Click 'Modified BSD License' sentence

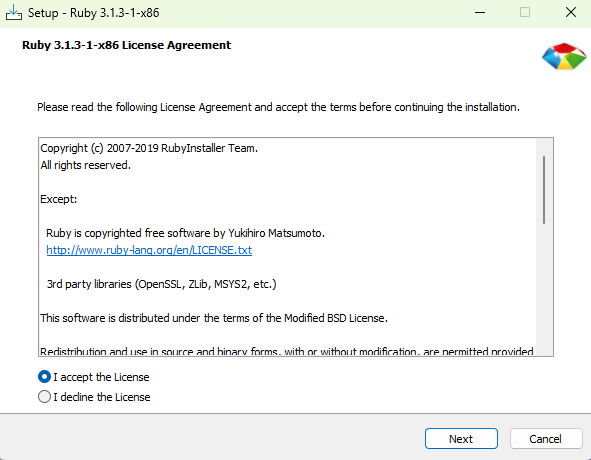coord(214,318)
